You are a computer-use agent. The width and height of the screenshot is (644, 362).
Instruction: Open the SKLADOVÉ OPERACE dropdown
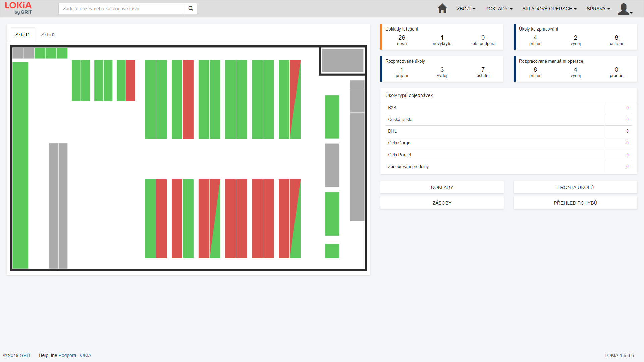tap(549, 9)
